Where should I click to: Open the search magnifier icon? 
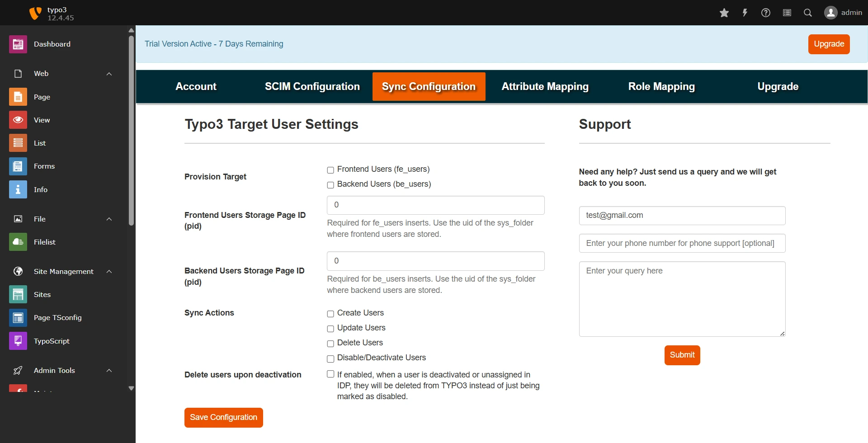pos(808,13)
